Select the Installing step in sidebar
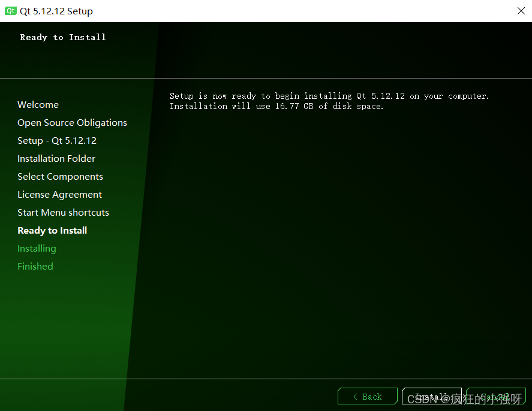 pyautogui.click(x=37, y=249)
